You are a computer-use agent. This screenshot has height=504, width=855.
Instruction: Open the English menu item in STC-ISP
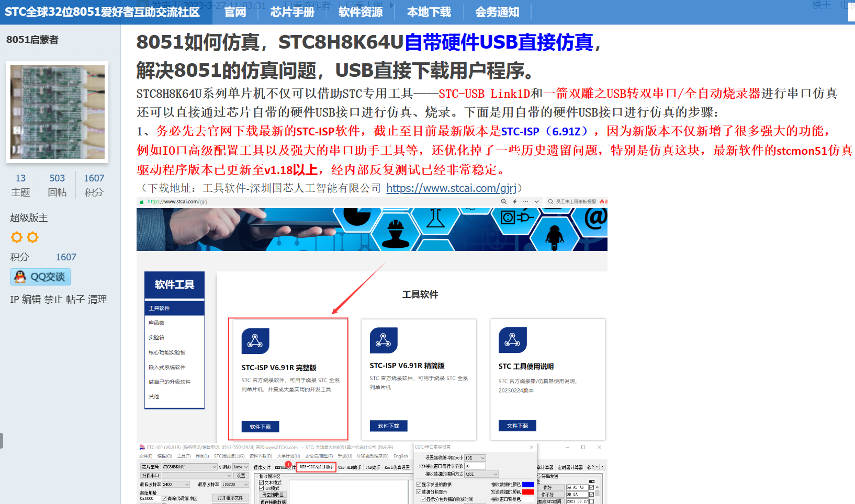click(x=401, y=456)
